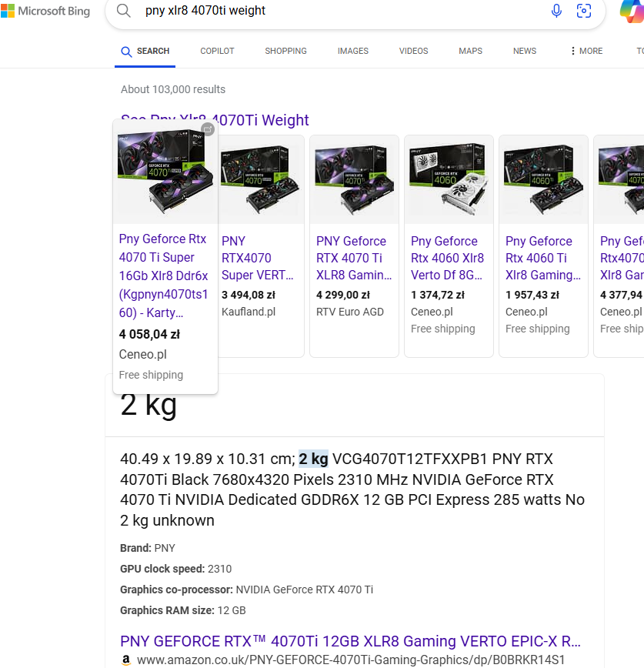This screenshot has height=668, width=644.
Task: Start voice search with microphone icon
Action: tap(556, 11)
